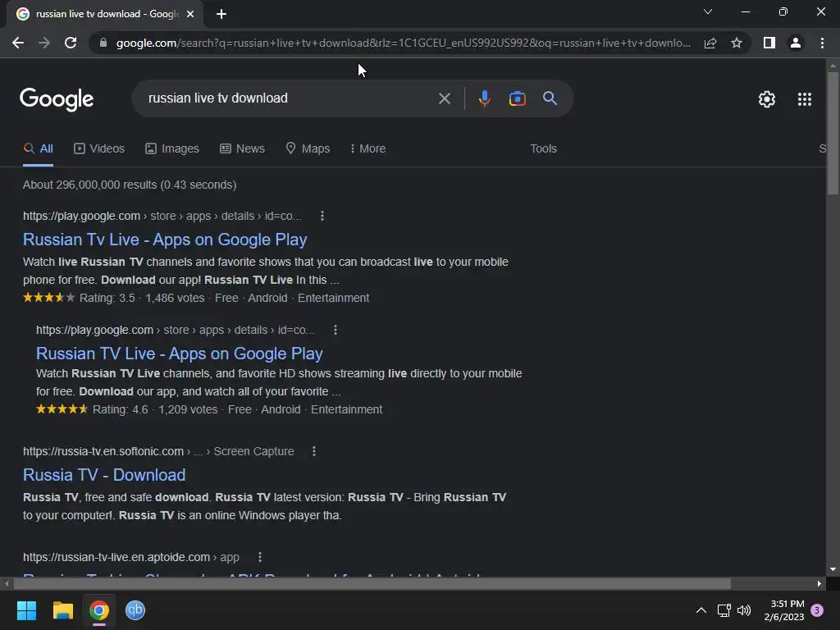This screenshot has width=840, height=630.
Task: Open File Explorer from the taskbar
Action: (x=62, y=610)
